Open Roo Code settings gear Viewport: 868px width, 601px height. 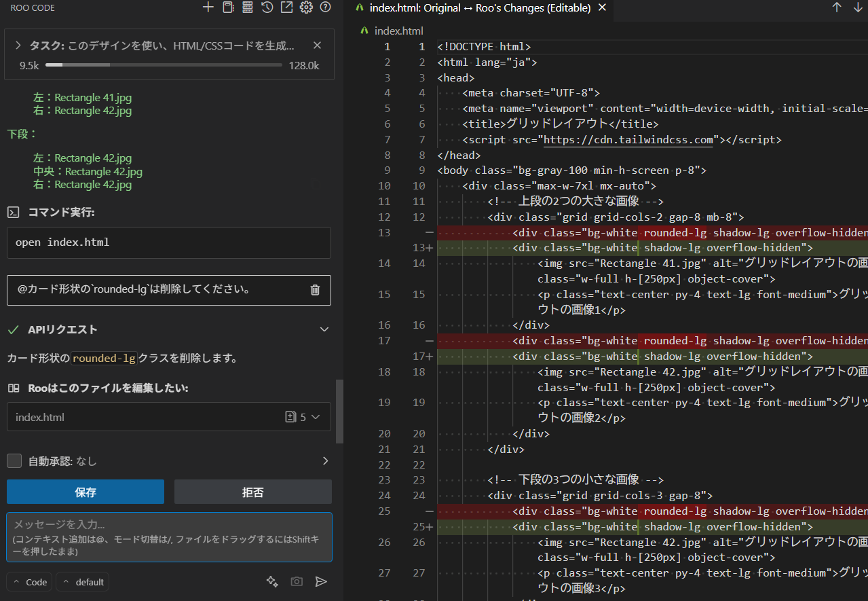[306, 7]
